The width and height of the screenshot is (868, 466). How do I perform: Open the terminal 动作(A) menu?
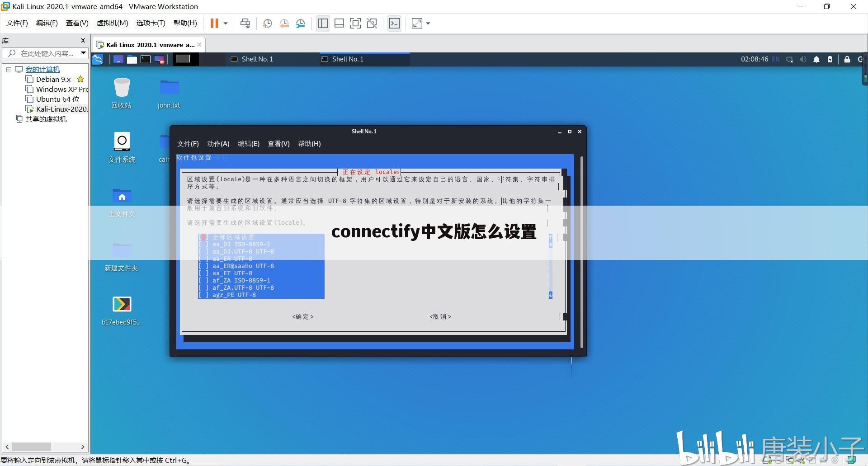pyautogui.click(x=218, y=144)
